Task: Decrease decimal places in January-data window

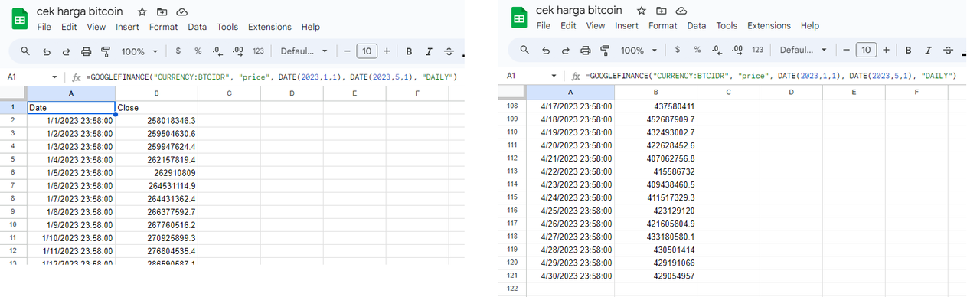Action: click(217, 51)
